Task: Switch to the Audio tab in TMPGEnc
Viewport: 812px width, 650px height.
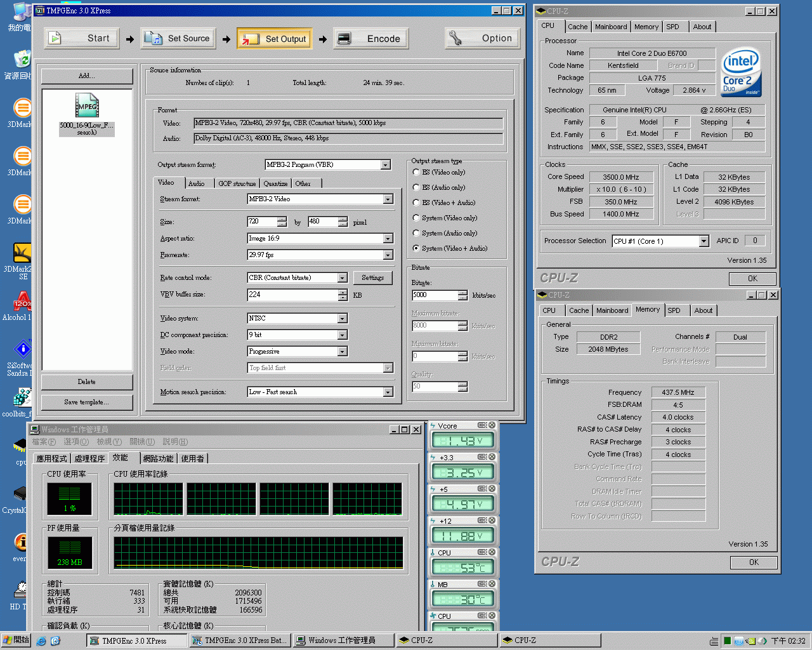Action: point(197,183)
